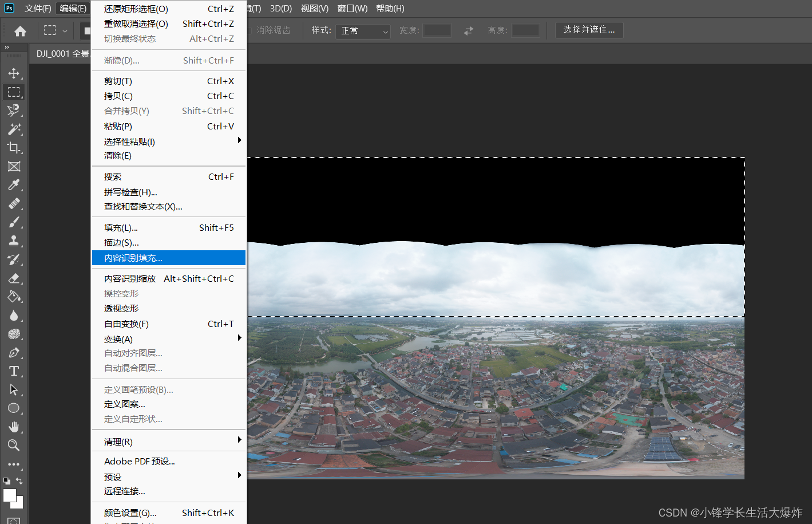Viewport: 812px width, 524px height.
Task: Choose 内容识别填充 from Edit menu
Action: (x=169, y=258)
